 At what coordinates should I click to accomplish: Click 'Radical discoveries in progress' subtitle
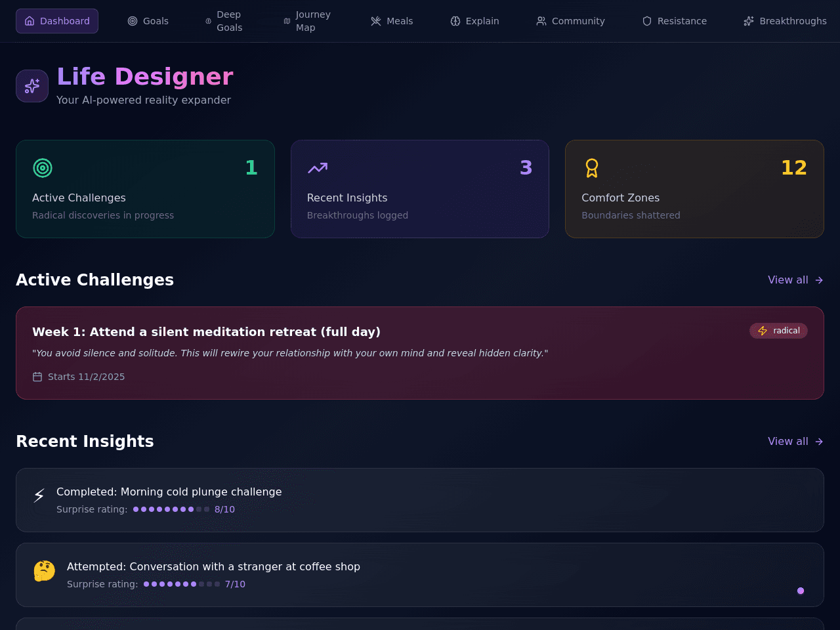pos(103,215)
